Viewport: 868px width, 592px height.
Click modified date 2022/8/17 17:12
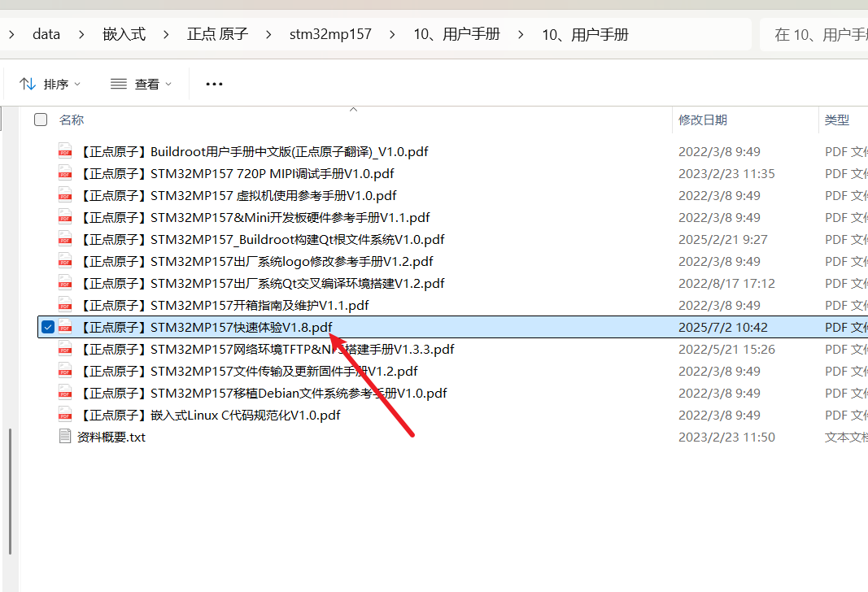(726, 283)
